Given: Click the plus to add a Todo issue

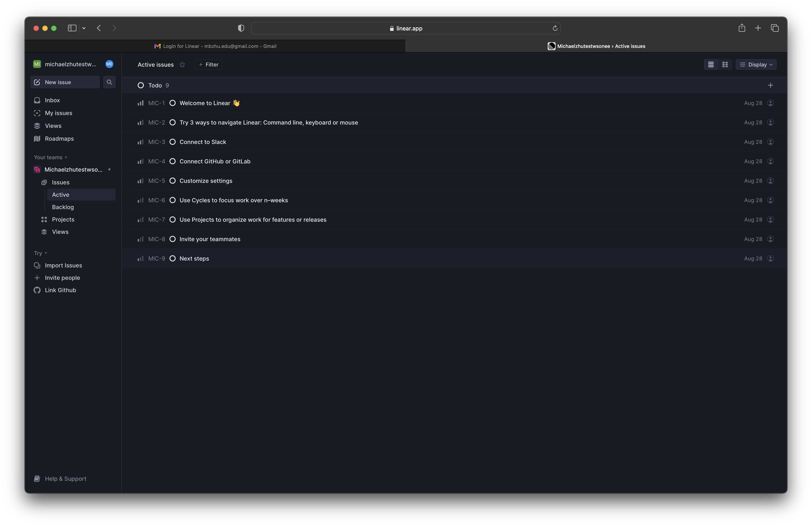Looking at the screenshot, I should pyautogui.click(x=770, y=85).
